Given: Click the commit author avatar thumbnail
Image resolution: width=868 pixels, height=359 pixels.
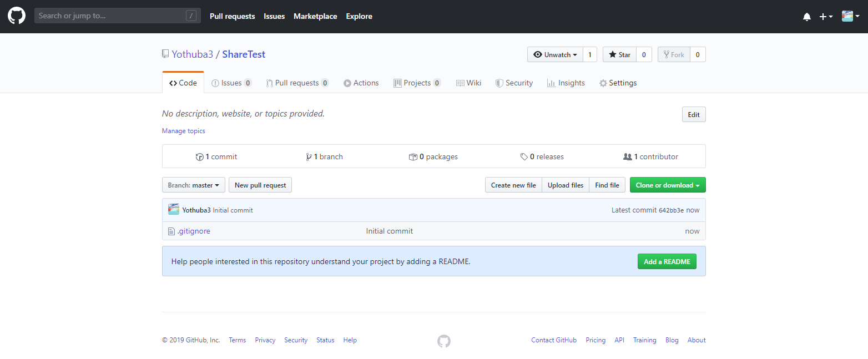Looking at the screenshot, I should (174, 210).
